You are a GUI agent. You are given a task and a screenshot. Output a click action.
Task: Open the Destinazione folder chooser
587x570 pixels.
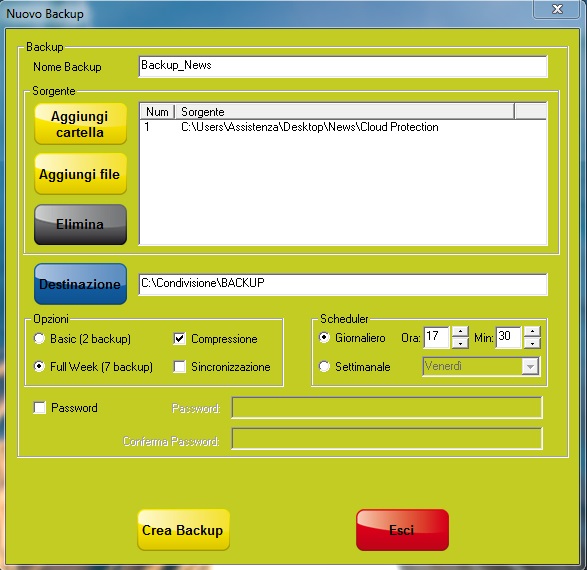point(80,284)
